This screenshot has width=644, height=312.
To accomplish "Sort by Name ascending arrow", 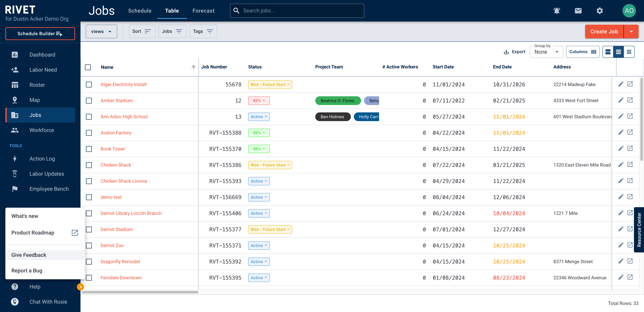I will (194, 67).
